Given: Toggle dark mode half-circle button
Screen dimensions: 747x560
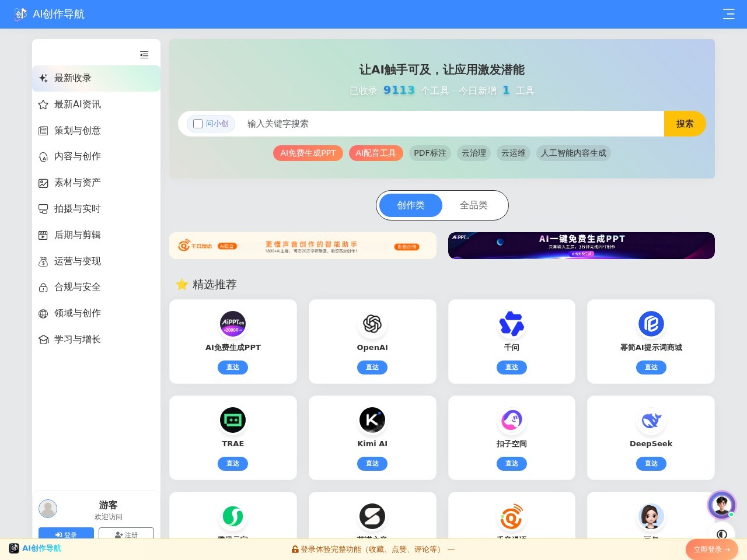Looking at the screenshot, I should 722,534.
